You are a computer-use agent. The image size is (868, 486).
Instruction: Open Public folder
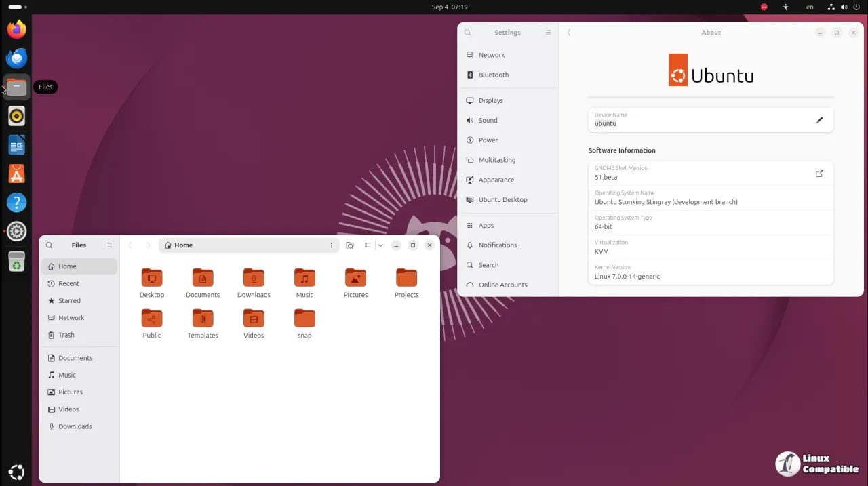click(x=152, y=323)
